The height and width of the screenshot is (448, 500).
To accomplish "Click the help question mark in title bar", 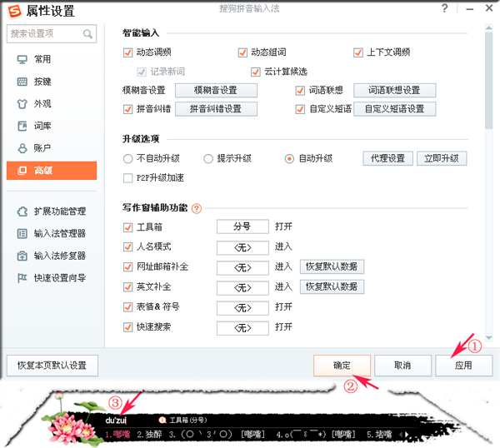I will pyautogui.click(x=444, y=8).
